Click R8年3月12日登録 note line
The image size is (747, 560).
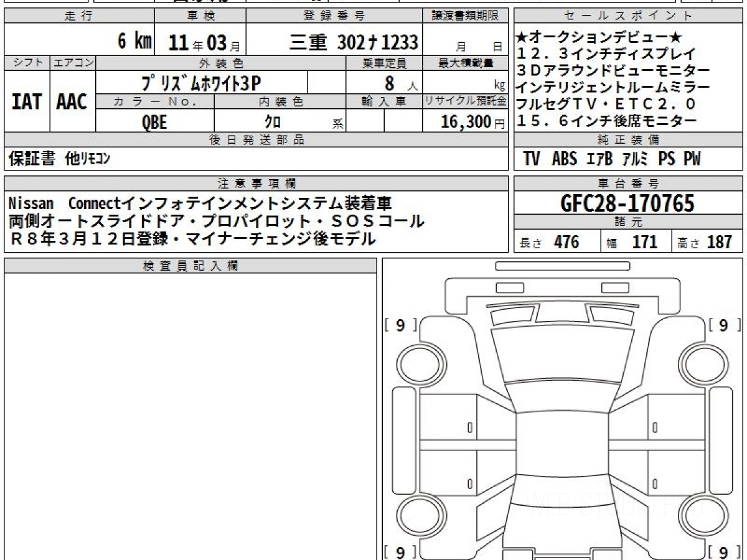pos(193,238)
